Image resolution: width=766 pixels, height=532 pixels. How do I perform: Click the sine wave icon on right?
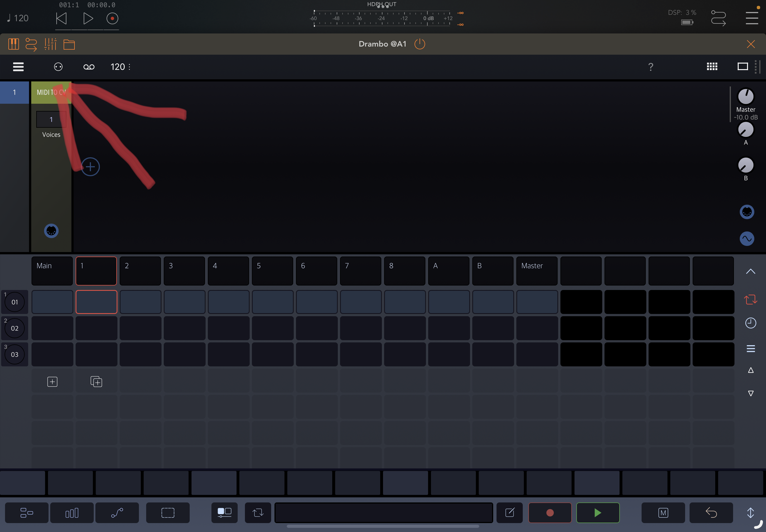(747, 239)
